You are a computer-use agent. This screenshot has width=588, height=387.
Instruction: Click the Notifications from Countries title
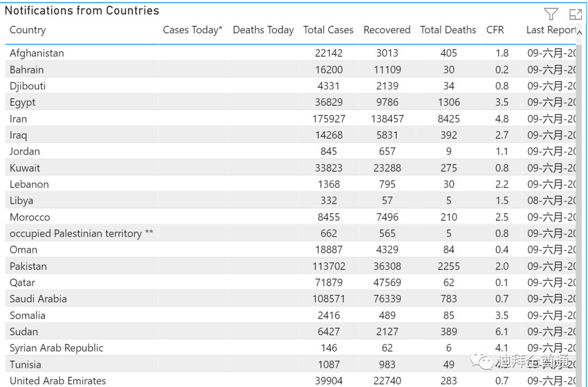(82, 11)
